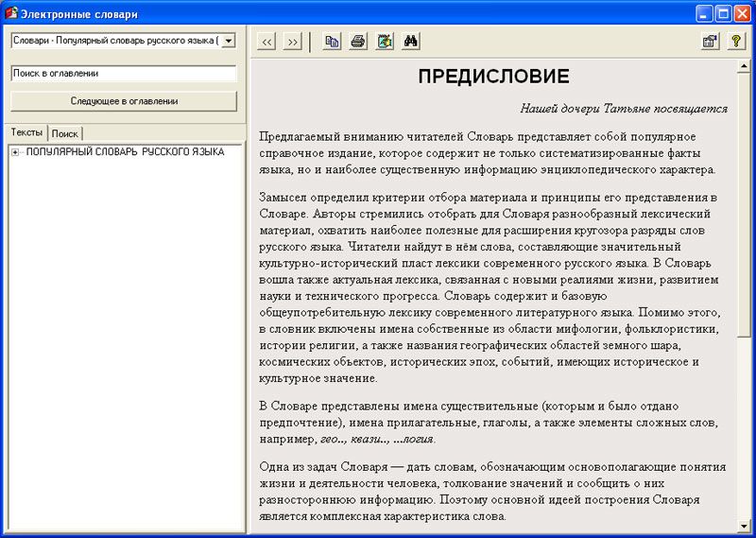This screenshot has height=538, width=756.
Task: Expand the ПОПУЛЯРНЫЙ СЛОВАРЬ РУССКОГО ЯЗЫКА node
Action: click(x=16, y=152)
